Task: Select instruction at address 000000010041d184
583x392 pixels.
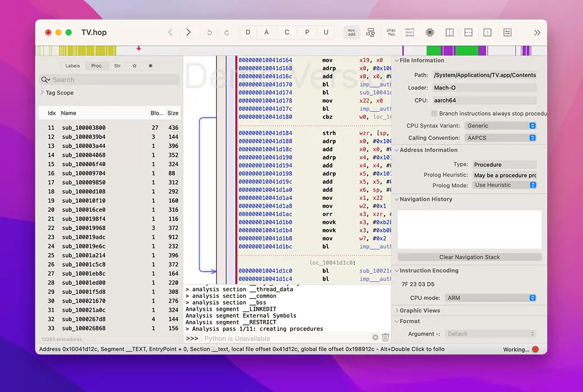Action: click(x=314, y=133)
